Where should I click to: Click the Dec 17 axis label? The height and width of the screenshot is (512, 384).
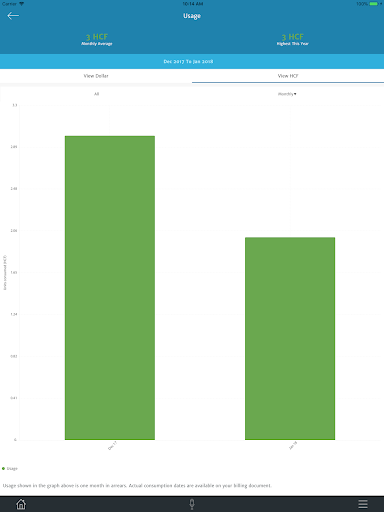(x=112, y=446)
